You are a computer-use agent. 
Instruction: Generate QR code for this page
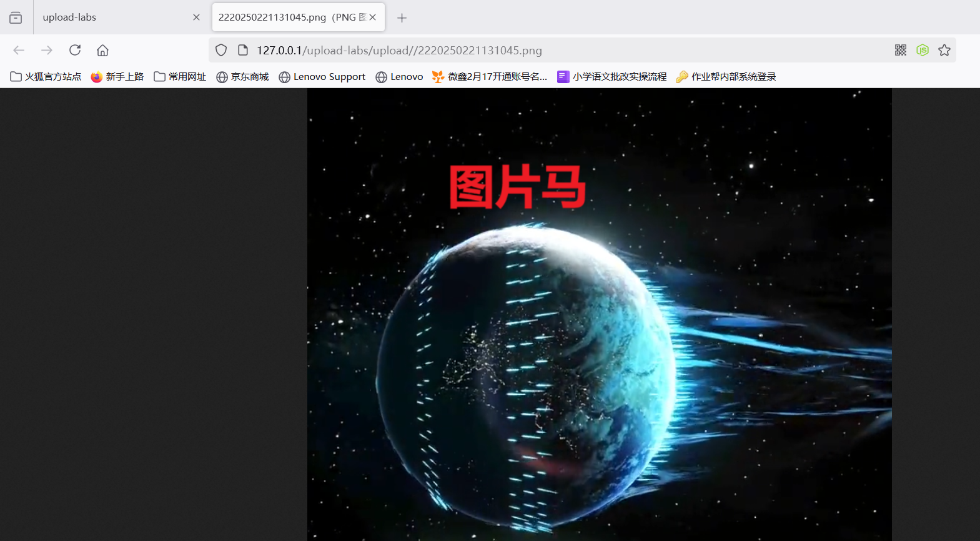(901, 50)
